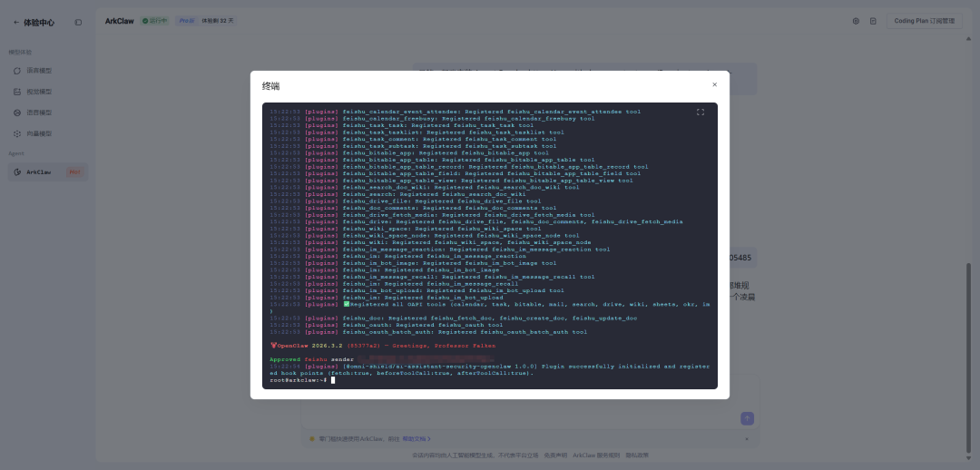Open 语言模型 in the sidebar
The width and height of the screenshot is (980, 470).
point(48,71)
